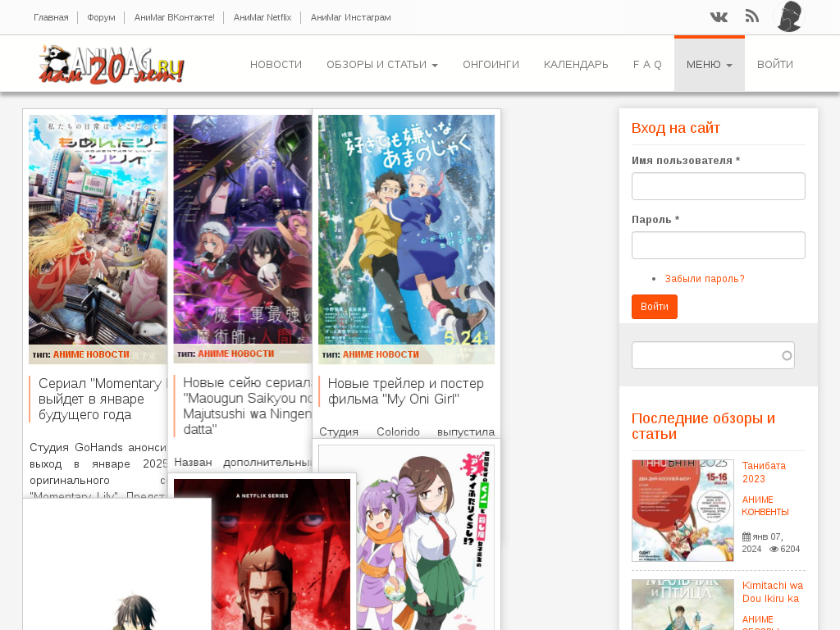Focus the sidebar search input field

click(x=713, y=355)
